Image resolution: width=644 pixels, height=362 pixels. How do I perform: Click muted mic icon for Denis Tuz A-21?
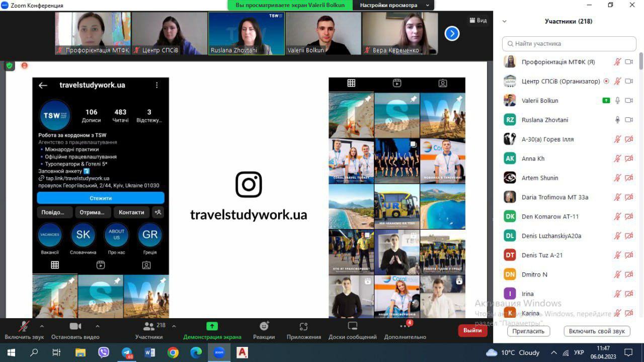tap(617, 255)
